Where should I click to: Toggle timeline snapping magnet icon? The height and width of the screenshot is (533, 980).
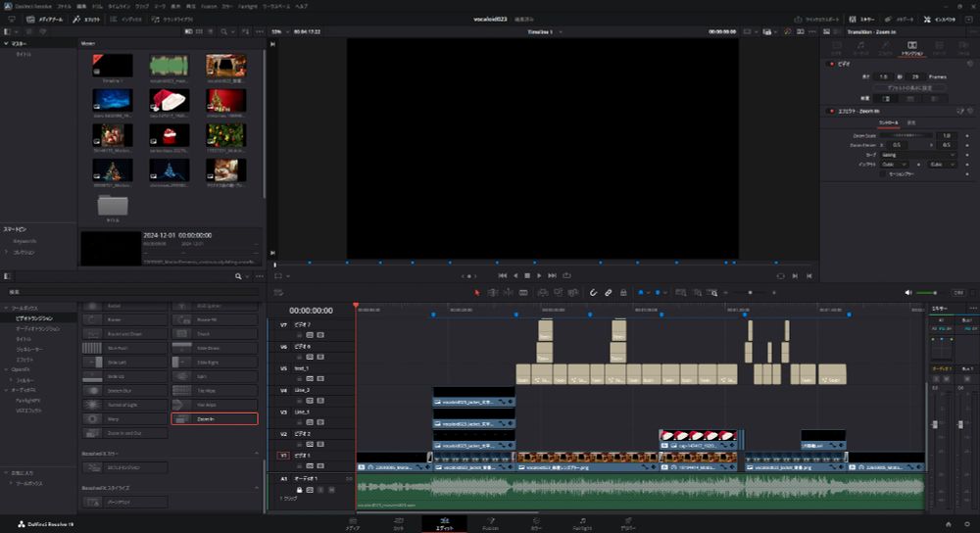[x=593, y=292]
